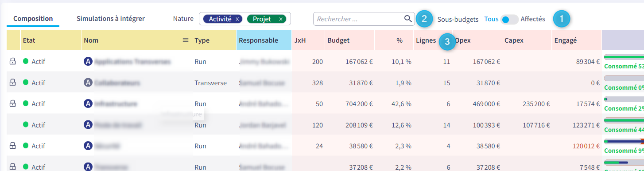The width and height of the screenshot is (644, 171).
Task: Select the Tous sous-budgets option
Action: (491, 19)
